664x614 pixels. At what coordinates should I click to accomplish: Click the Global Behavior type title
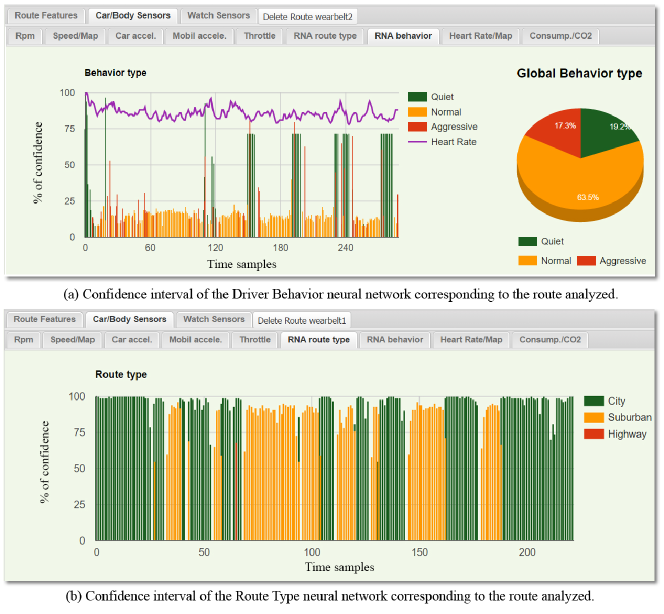(579, 74)
